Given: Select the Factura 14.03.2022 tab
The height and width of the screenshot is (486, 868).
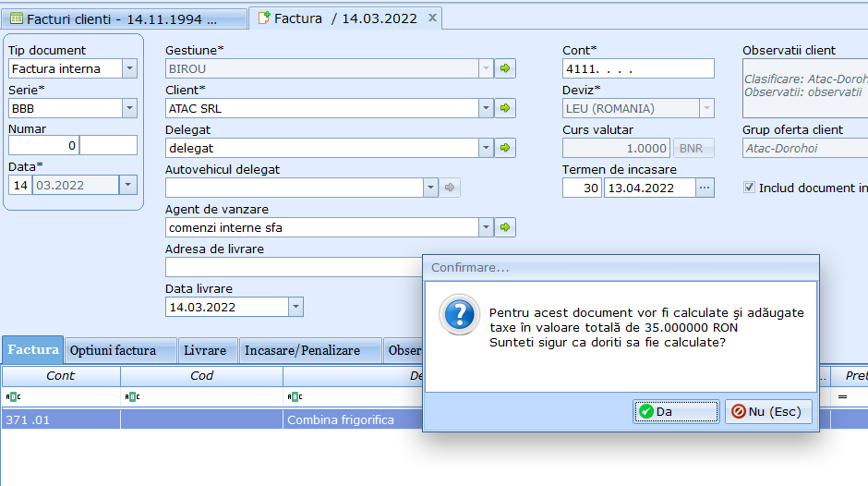Looking at the screenshot, I should pos(345,18).
